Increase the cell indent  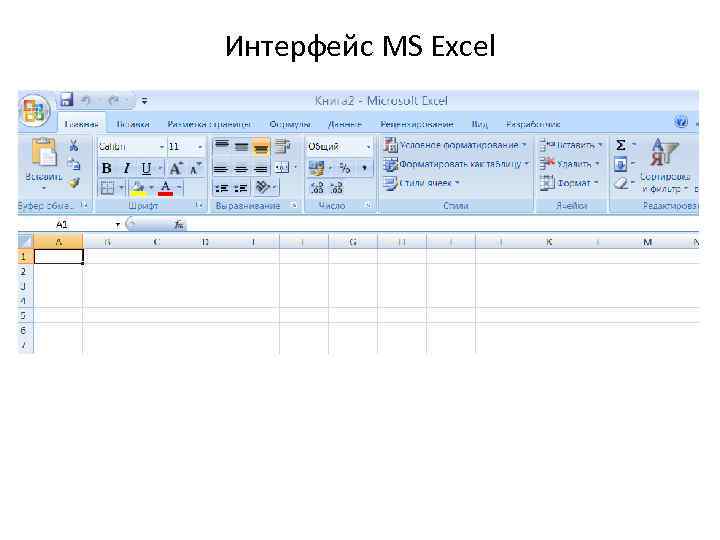pyautogui.click(x=241, y=188)
